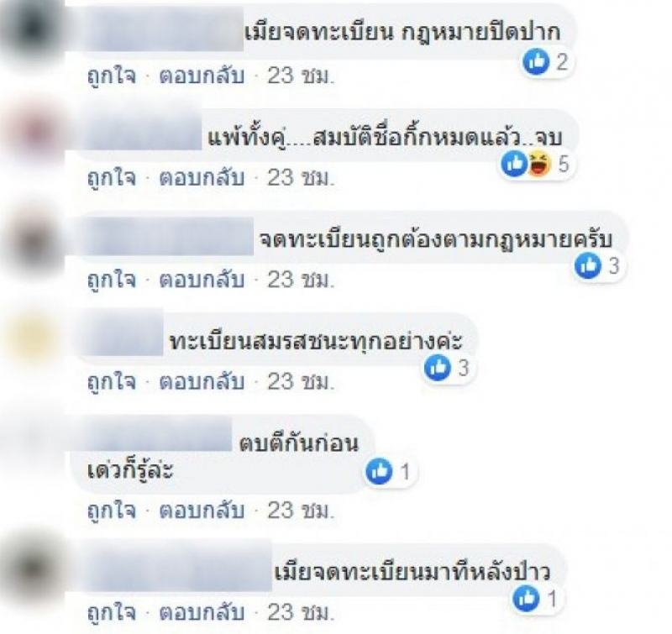The height and width of the screenshot is (634, 672).
Task: Click ถูกใจ under the ทะเบียนสมรส comment
Action: (112, 382)
